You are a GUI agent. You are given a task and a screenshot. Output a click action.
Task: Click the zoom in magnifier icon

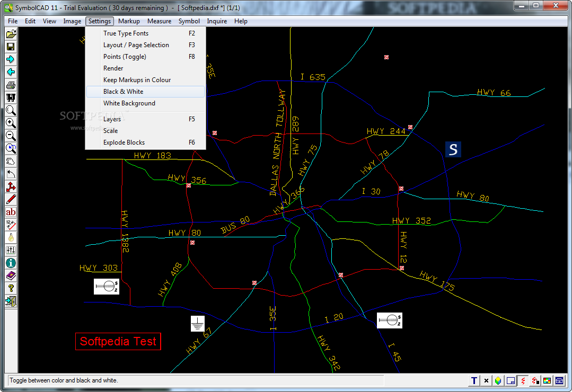[x=11, y=123]
